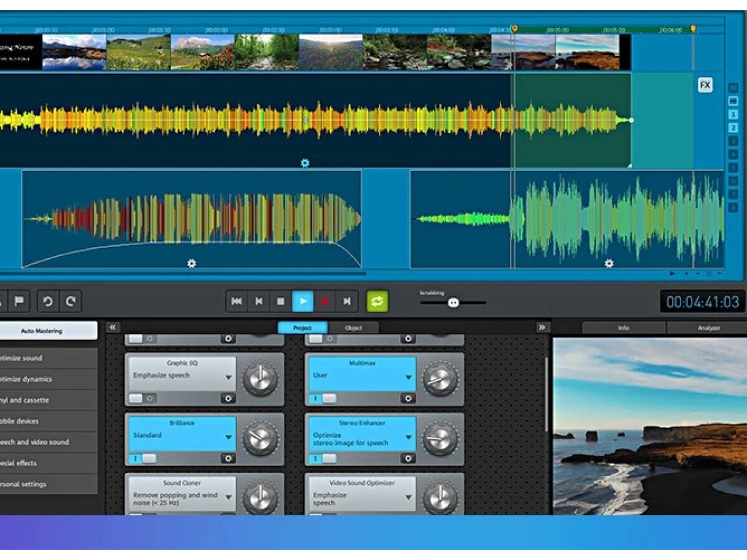Screen dimensions: 747x560
Task: Set a marker with the flag icon
Action: coord(19,302)
